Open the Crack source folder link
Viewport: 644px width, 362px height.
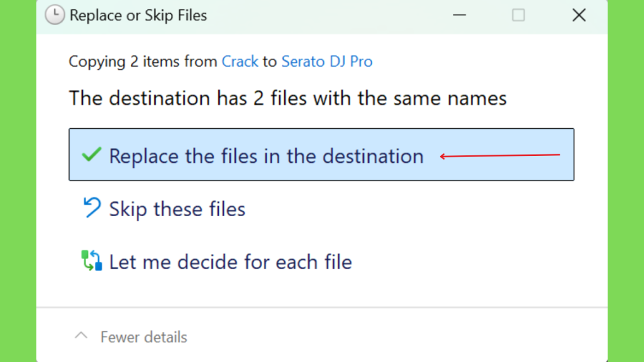pos(240,61)
